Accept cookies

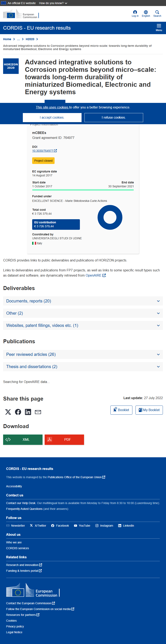click(52, 118)
